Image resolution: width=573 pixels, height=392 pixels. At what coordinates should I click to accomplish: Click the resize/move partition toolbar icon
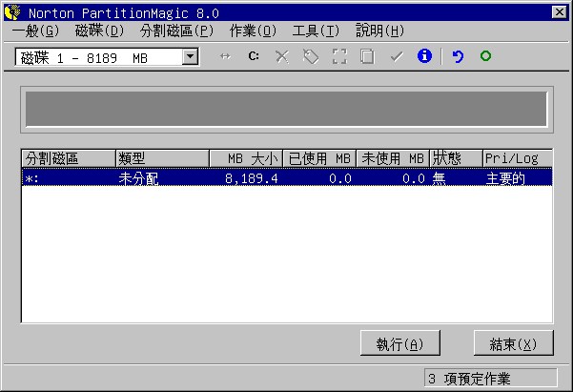point(225,56)
